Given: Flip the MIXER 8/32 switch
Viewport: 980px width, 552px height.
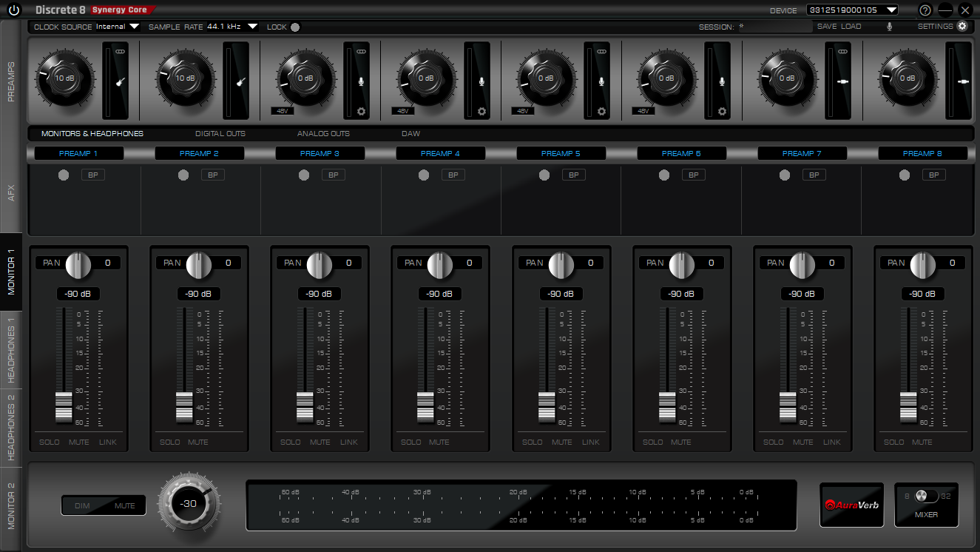Looking at the screenshot, I should click(925, 496).
